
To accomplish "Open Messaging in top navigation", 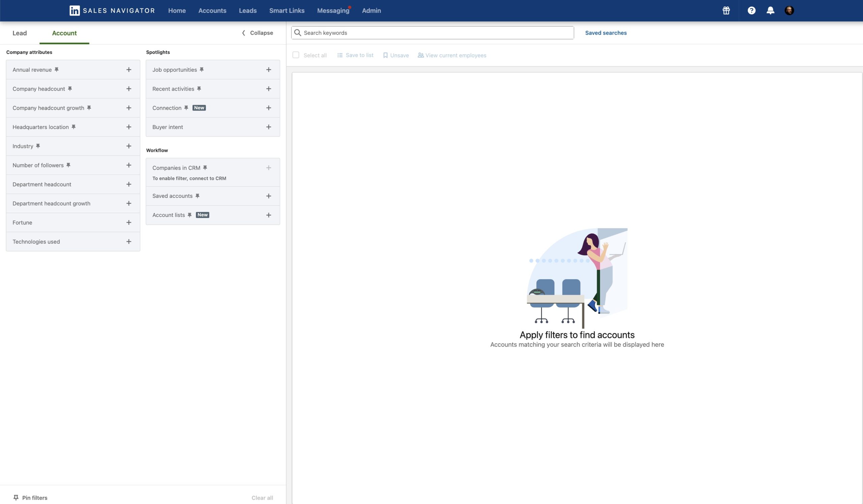I will (x=333, y=10).
